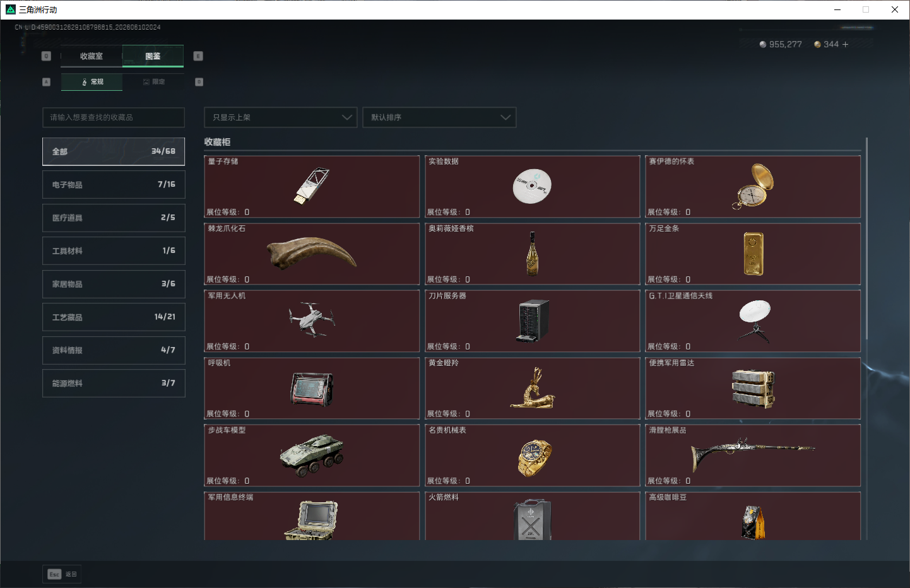
Task: Switch to the 常规 sub-tab
Action: (92, 82)
